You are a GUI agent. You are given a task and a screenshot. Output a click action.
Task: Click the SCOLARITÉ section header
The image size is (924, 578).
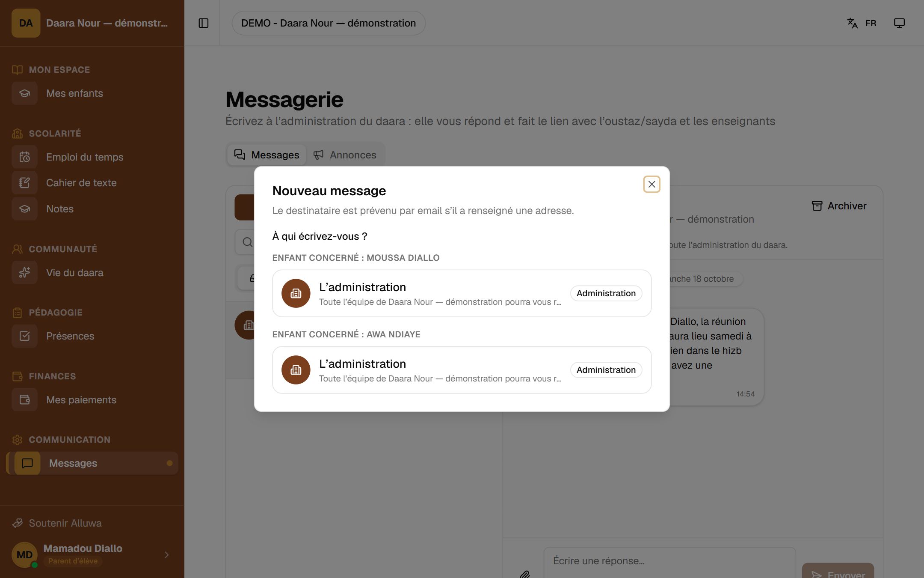[x=55, y=134]
